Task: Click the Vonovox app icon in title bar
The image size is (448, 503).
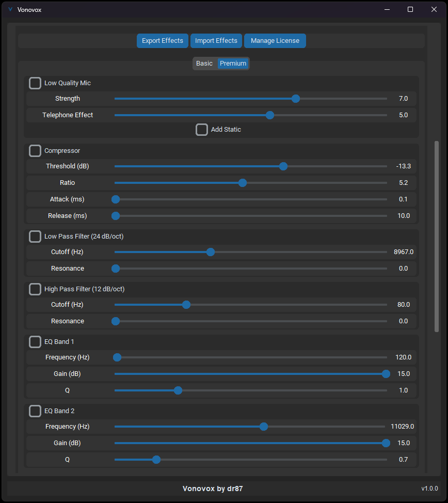Action: tap(10, 9)
